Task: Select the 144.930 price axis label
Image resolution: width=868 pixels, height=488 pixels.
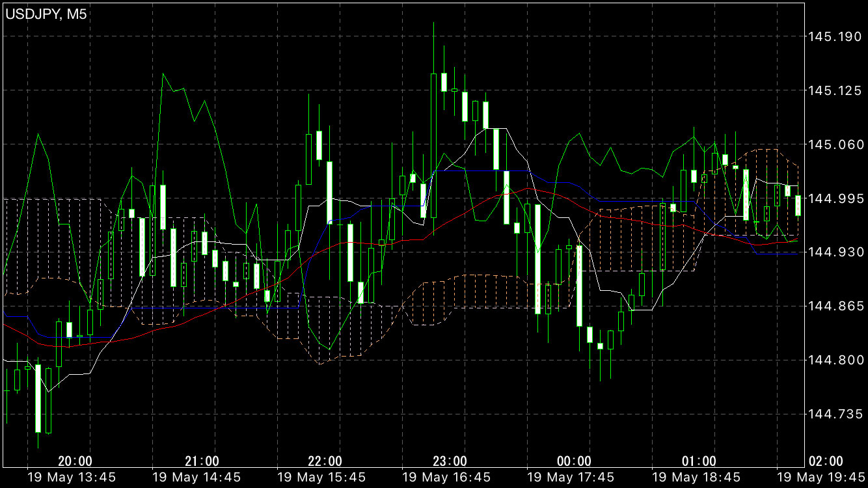Action: [837, 252]
